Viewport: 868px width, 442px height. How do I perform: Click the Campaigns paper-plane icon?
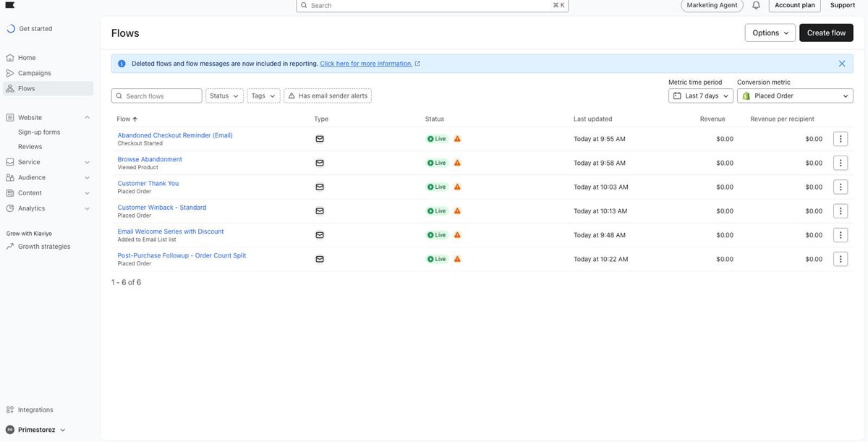point(10,73)
